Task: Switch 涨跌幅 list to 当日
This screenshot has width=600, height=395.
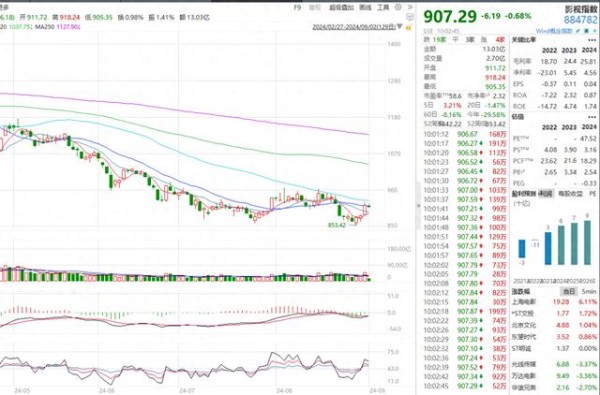Action: pyautogui.click(x=569, y=291)
